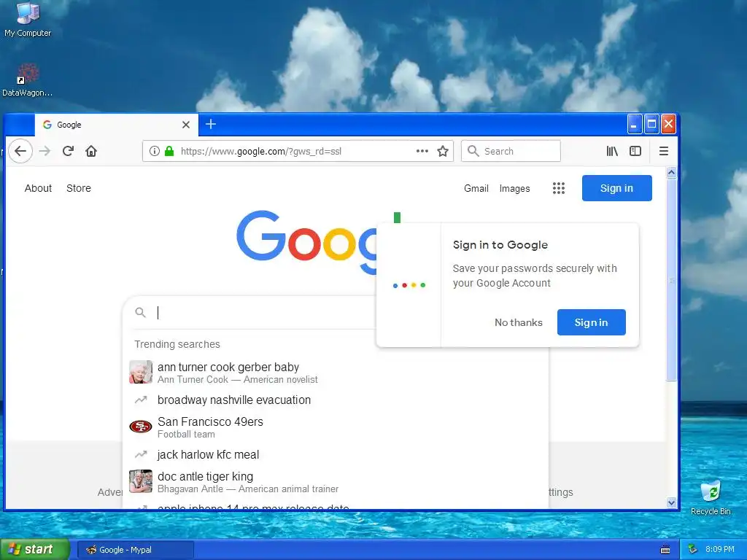The height and width of the screenshot is (560, 747).
Task: Open the Windows Start menu
Action: [35, 550]
